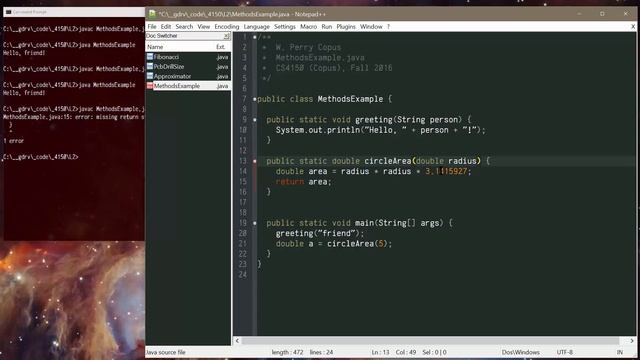Viewport: 640px width, 360px height.
Task: Collapse the comment block fold at line 1
Action: (255, 37)
